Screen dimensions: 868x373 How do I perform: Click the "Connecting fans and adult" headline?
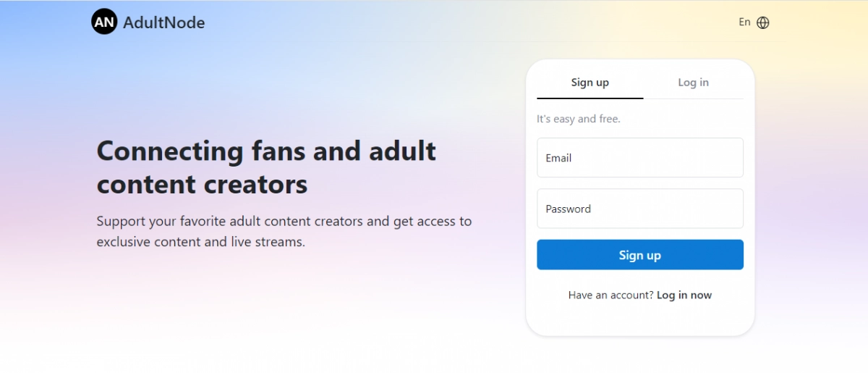tap(266, 151)
